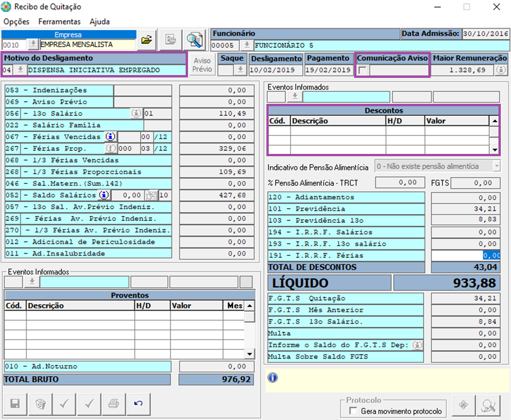Click info icon beside Maior Remuneração value
The width and height of the screenshot is (511, 420).
point(501,70)
